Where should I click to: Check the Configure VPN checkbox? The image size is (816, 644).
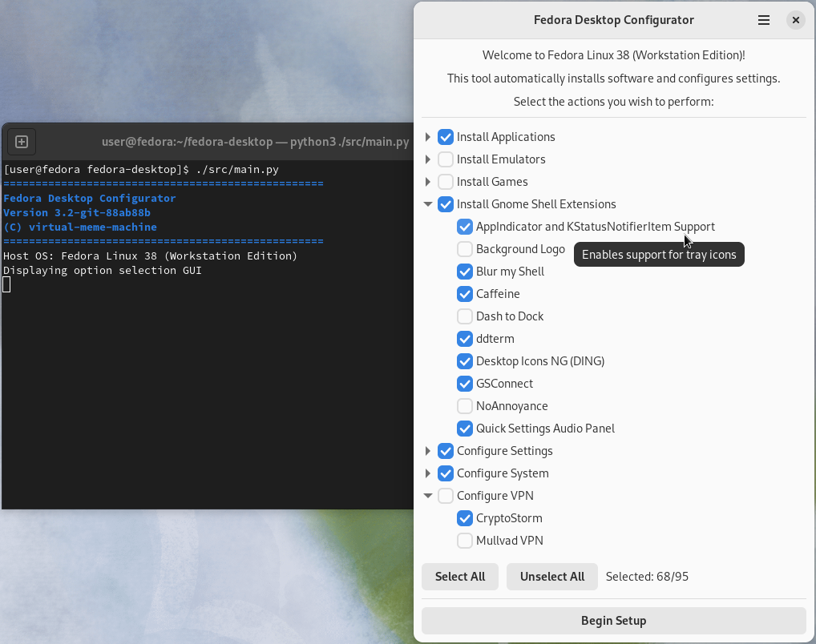pyautogui.click(x=446, y=496)
